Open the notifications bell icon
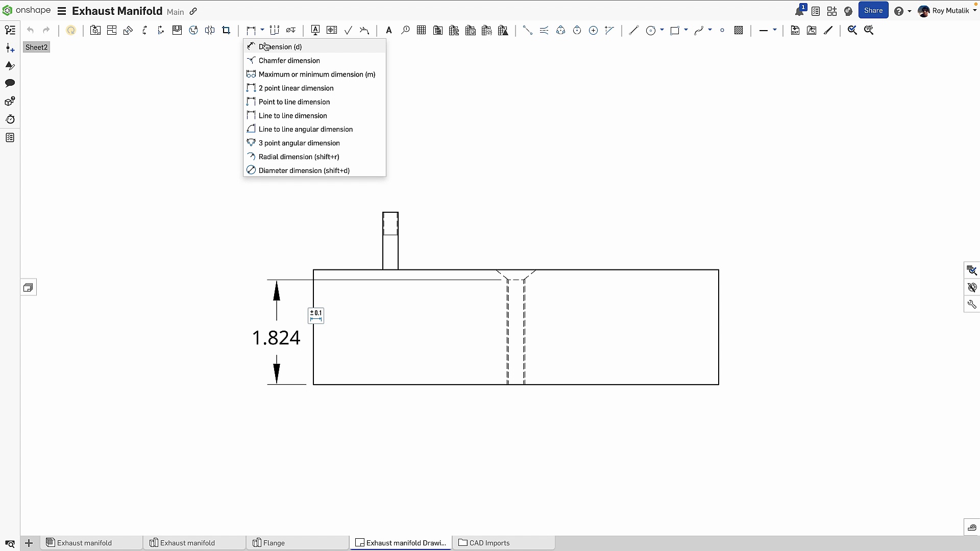 coord(799,11)
